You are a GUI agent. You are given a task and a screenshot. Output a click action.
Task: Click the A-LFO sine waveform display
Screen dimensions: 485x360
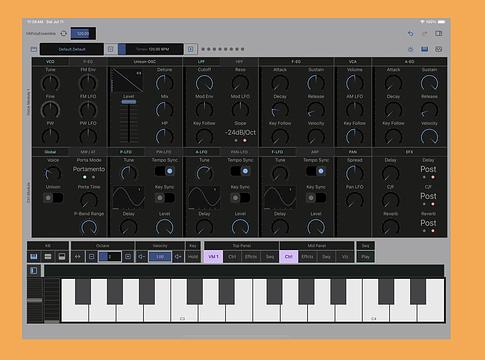(204, 198)
